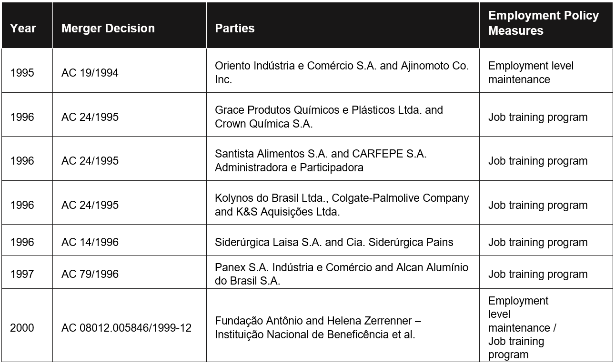The width and height of the screenshot is (615, 364).
Task: Click the Grace Produtos Químicos parties cell
Action: pyautogui.click(x=343, y=115)
